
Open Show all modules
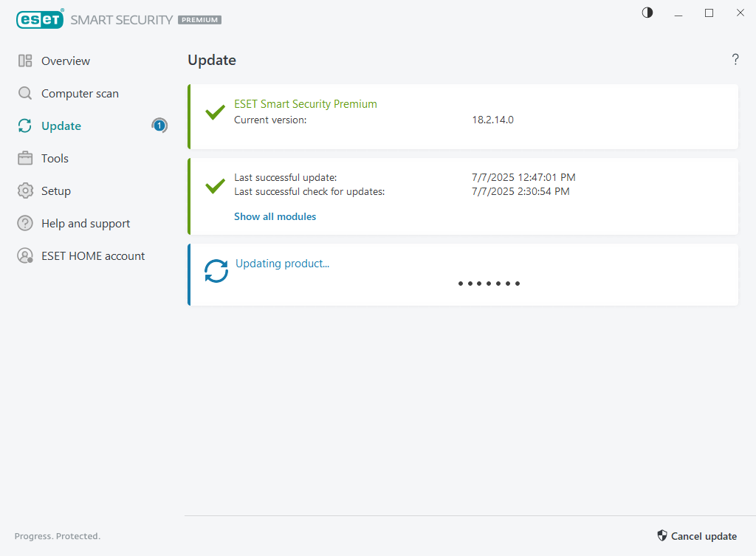275,216
